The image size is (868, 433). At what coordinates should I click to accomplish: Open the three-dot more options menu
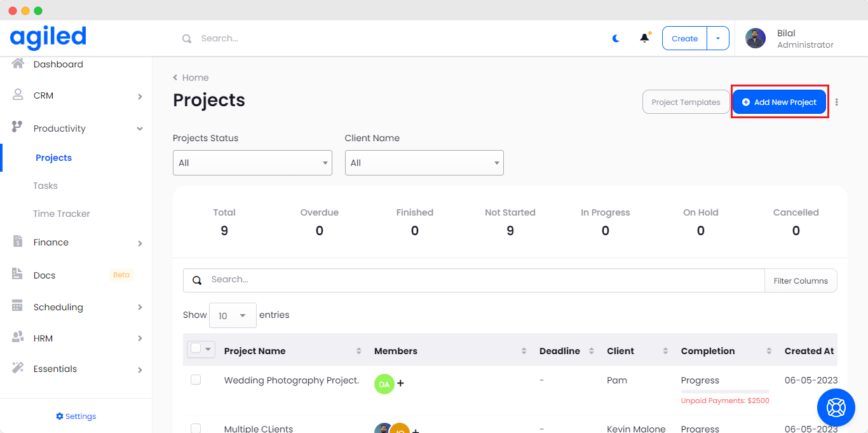[837, 102]
